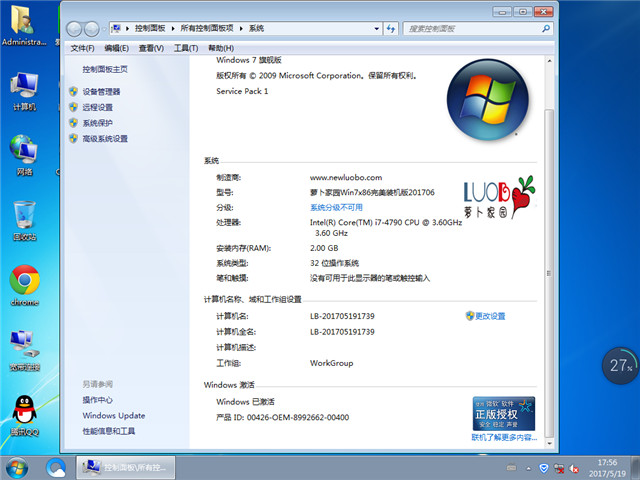Open 操作中心 link
The width and height of the screenshot is (640, 480).
point(98,400)
